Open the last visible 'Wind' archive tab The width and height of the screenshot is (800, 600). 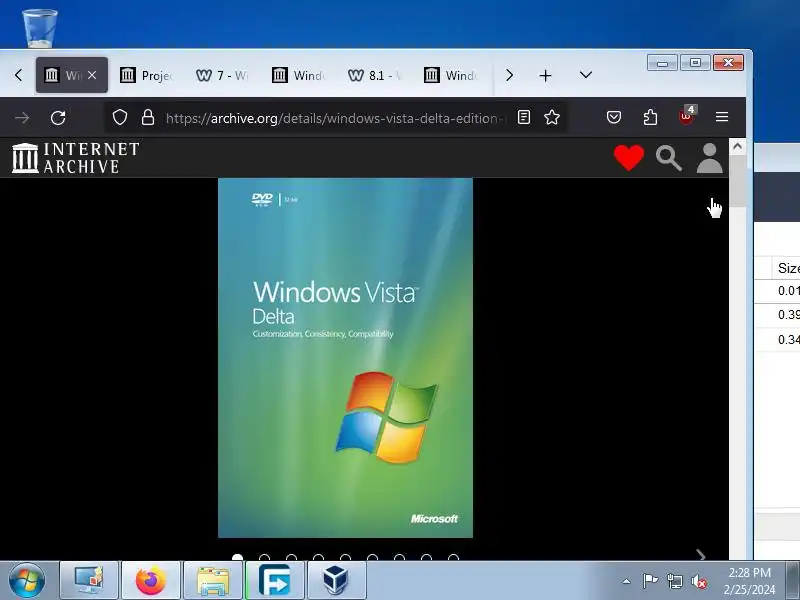tap(451, 76)
